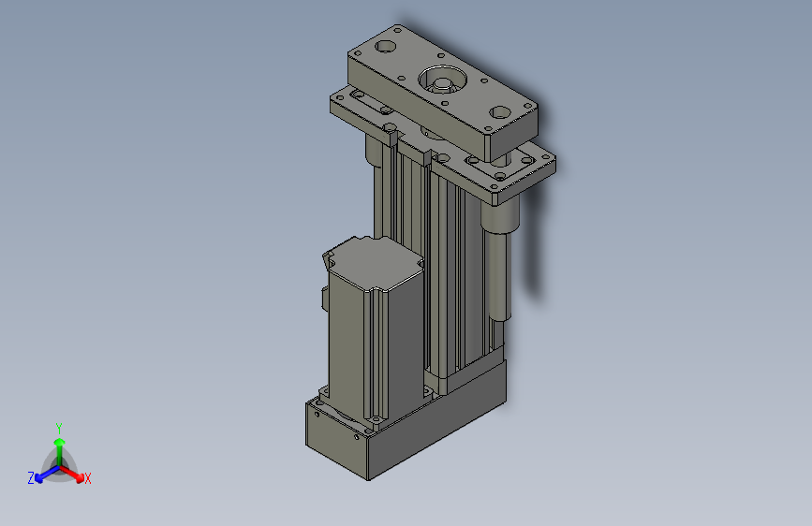This screenshot has height=526, width=812.
Task: Click the red X axis on the orientation triad
Action: (72, 474)
